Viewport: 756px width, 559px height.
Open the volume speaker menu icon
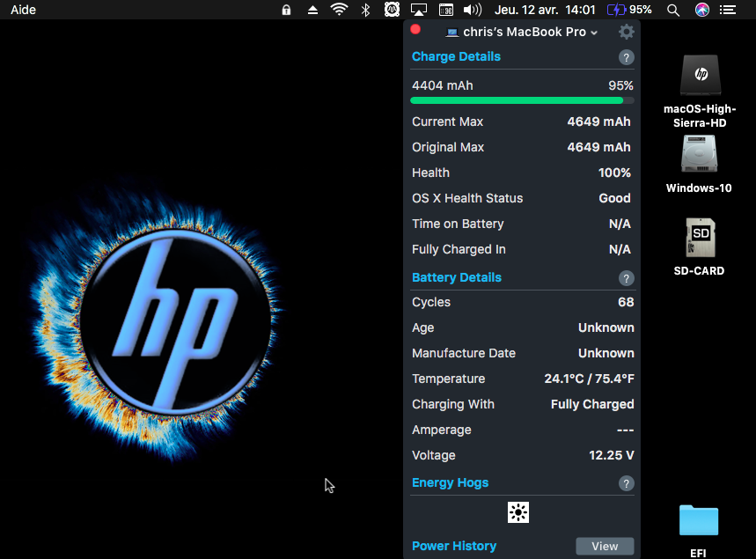pos(473,10)
